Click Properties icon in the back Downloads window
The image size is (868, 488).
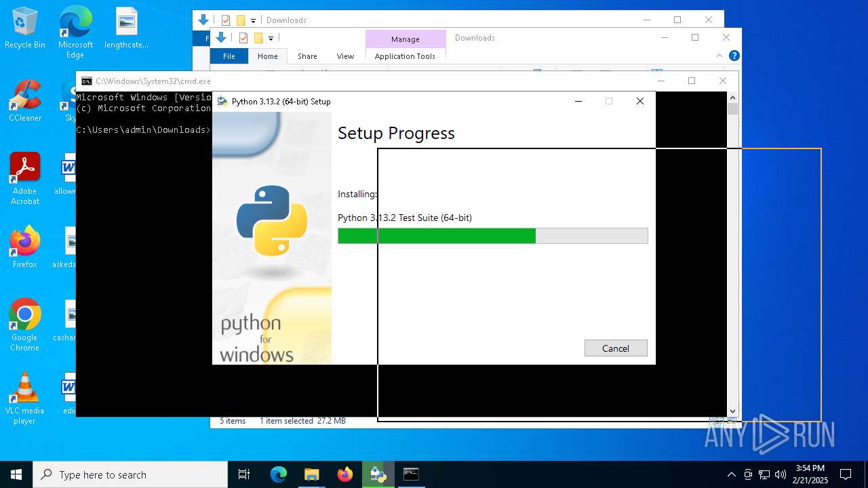tap(226, 20)
